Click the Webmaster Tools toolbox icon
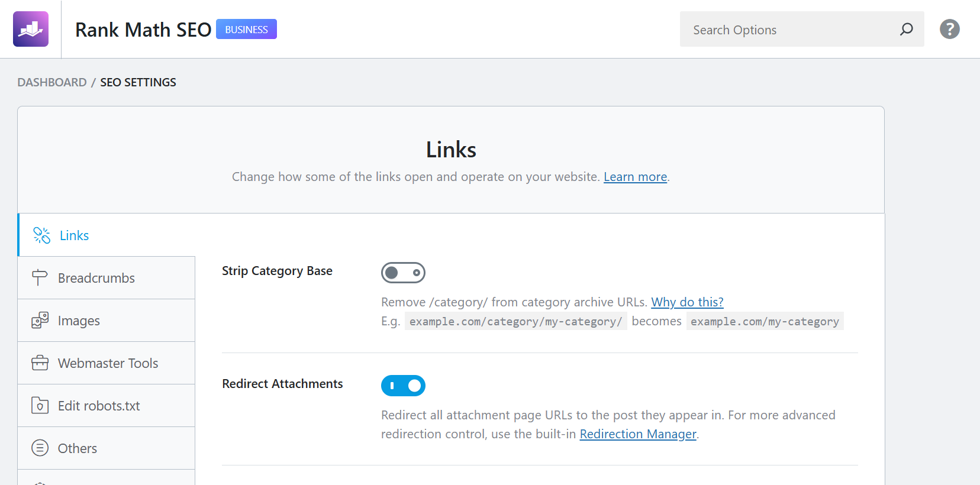 (x=40, y=363)
